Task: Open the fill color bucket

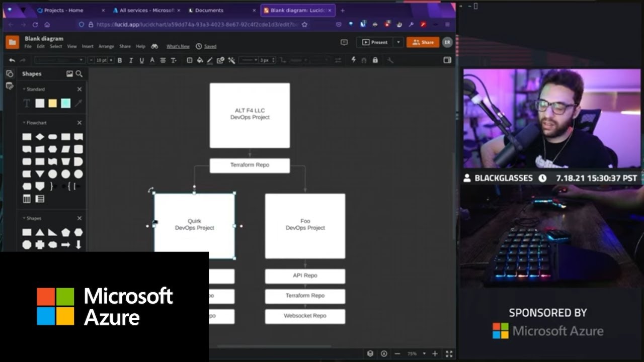Action: pos(200,60)
